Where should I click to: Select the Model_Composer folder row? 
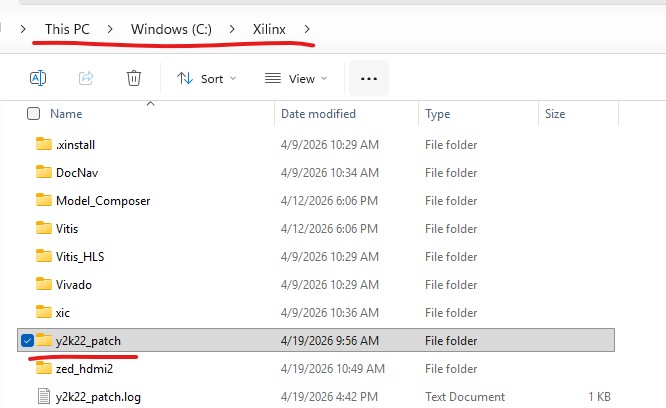click(103, 200)
